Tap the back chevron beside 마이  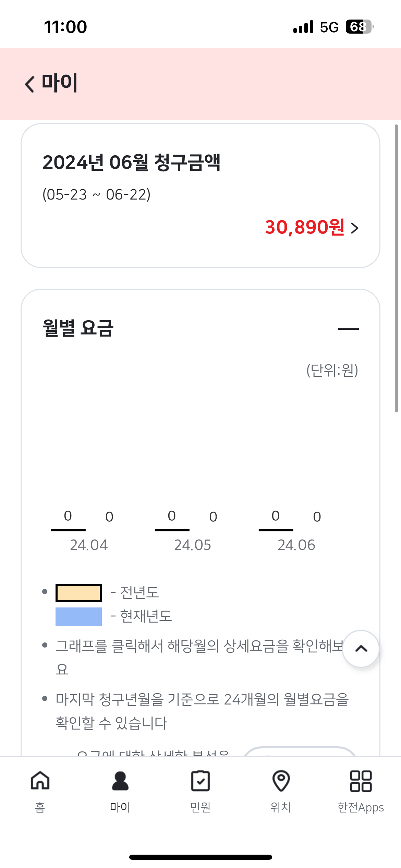click(30, 84)
